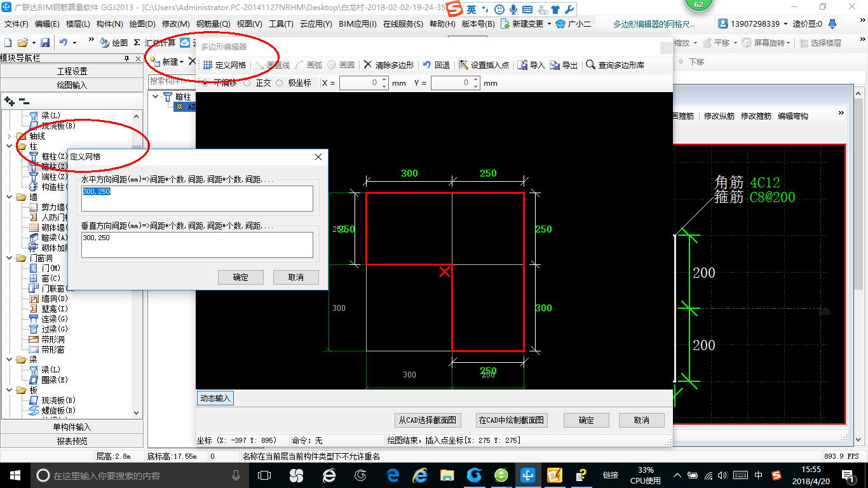Open the 广小二 assistant

[x=573, y=24]
